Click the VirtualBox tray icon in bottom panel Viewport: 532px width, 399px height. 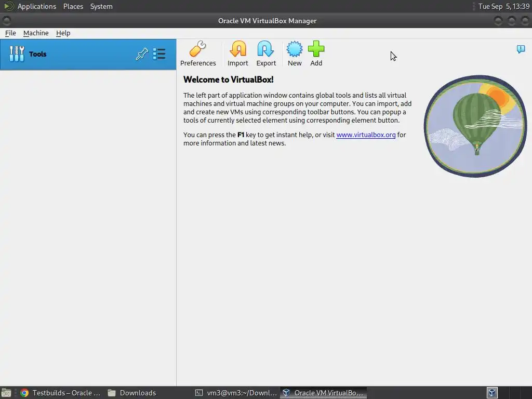pos(493,393)
